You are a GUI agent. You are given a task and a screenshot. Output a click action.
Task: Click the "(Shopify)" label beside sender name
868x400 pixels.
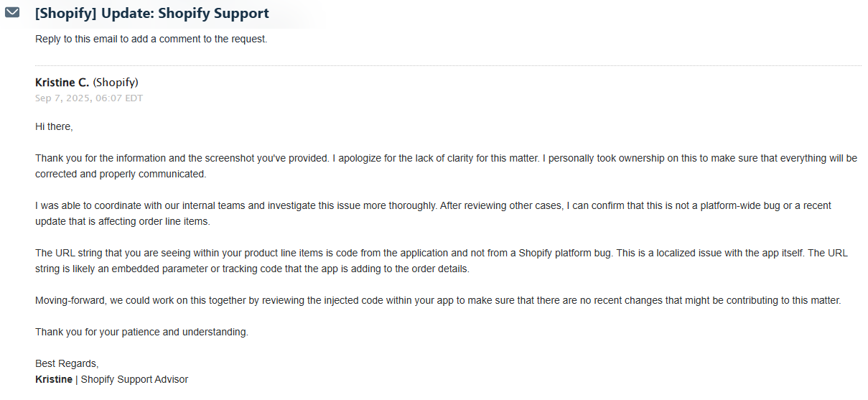pyautogui.click(x=116, y=82)
